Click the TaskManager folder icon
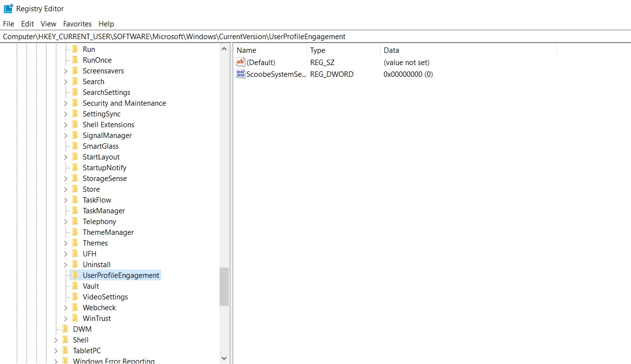This screenshot has height=364, width=631. (75, 210)
